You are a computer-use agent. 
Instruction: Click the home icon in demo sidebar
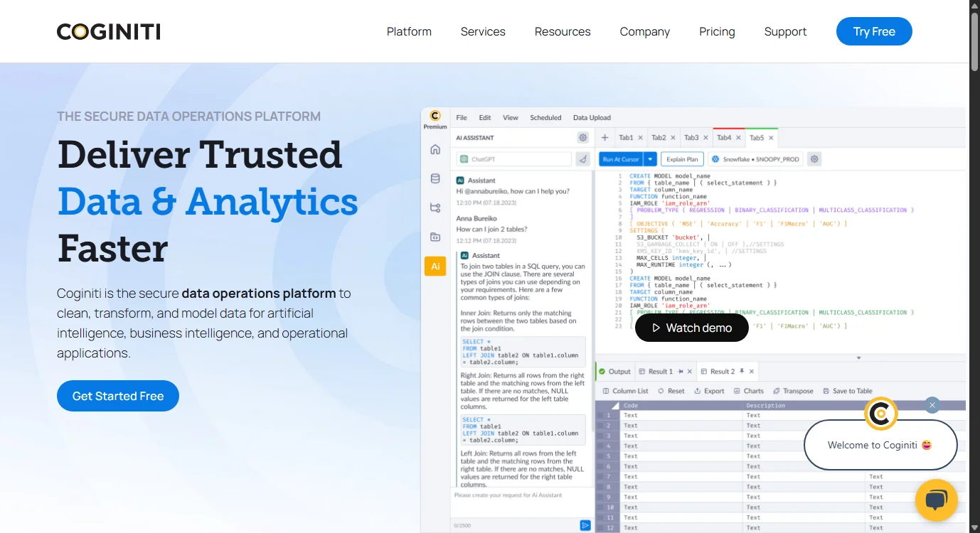(435, 149)
